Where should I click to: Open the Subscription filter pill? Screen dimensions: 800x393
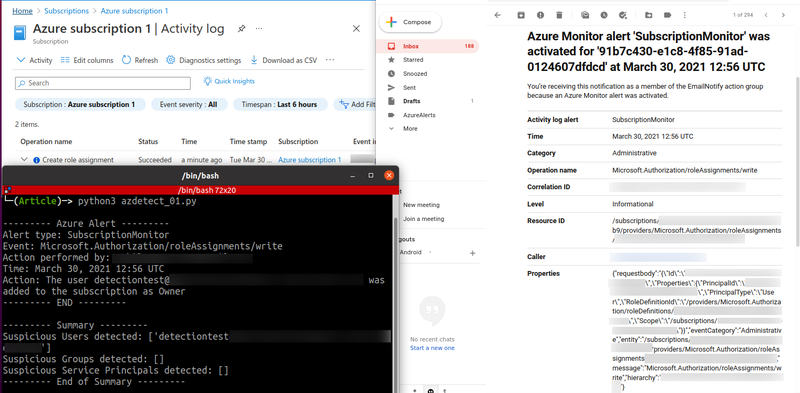point(80,105)
